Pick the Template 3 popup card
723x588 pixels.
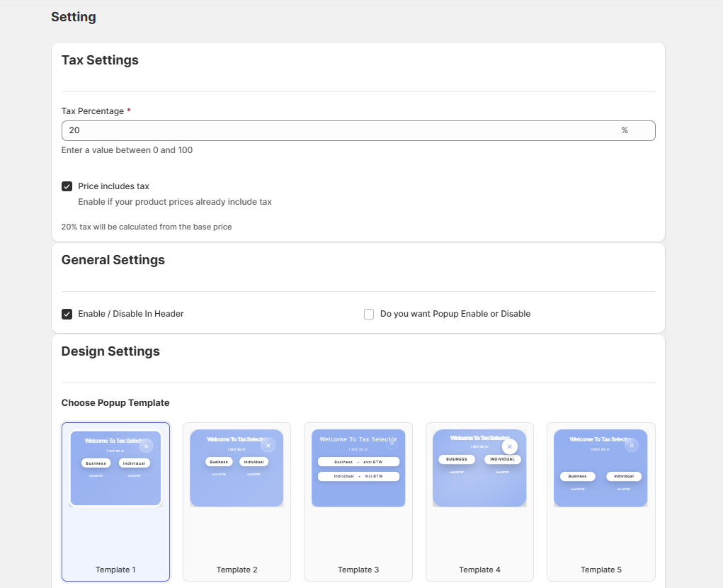358,502
